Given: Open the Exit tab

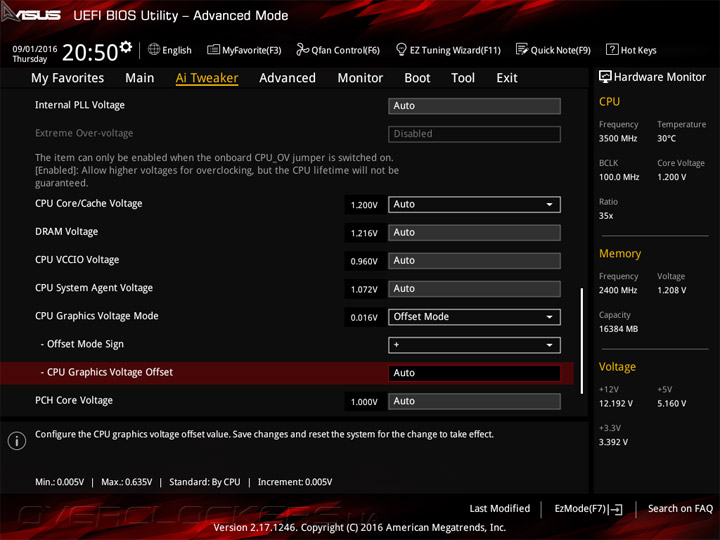Looking at the screenshot, I should pyautogui.click(x=507, y=78).
